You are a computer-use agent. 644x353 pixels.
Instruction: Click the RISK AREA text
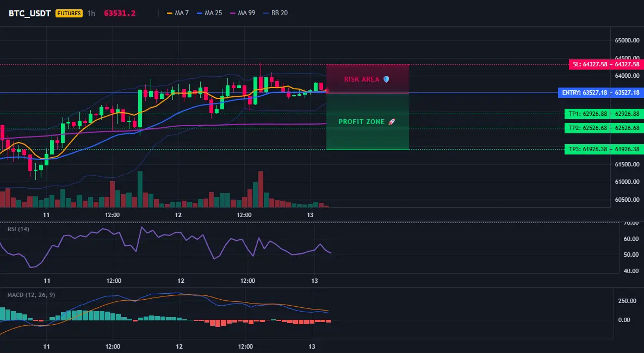(362, 79)
